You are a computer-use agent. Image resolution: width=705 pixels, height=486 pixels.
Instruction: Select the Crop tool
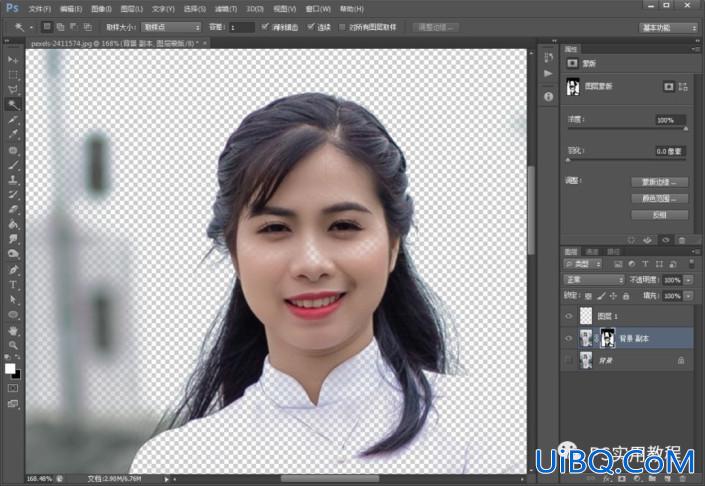pyautogui.click(x=13, y=120)
